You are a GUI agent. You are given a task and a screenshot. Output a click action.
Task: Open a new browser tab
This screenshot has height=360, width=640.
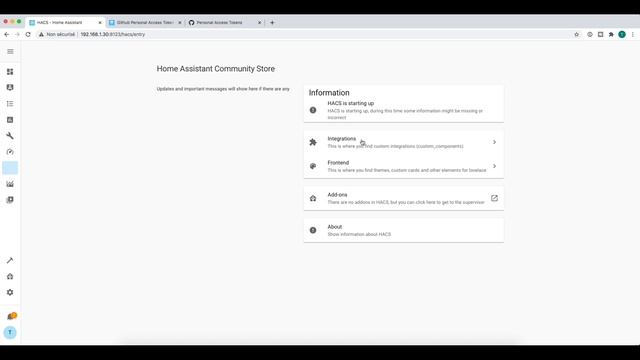tap(272, 23)
